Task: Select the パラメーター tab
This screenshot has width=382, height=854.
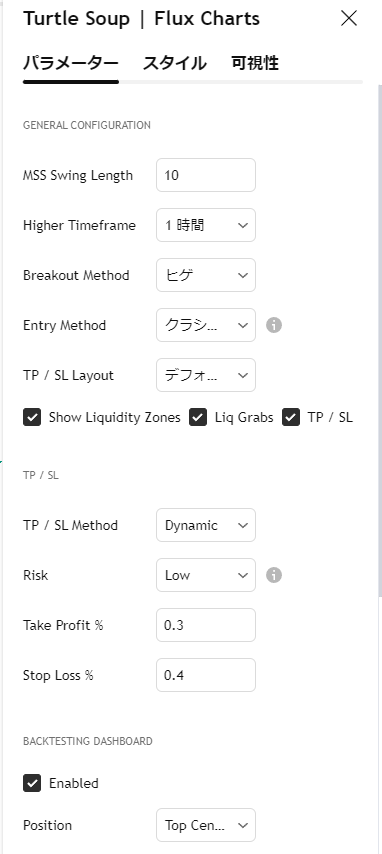Action: point(71,63)
